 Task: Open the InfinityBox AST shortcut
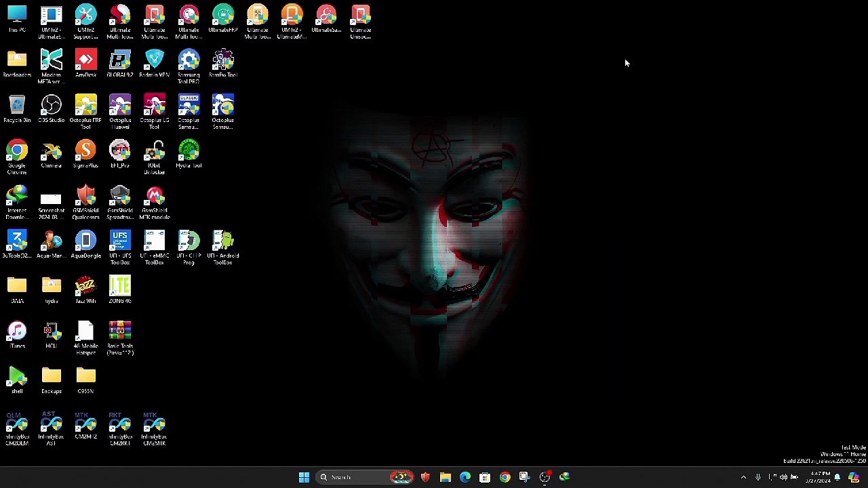[x=51, y=429]
